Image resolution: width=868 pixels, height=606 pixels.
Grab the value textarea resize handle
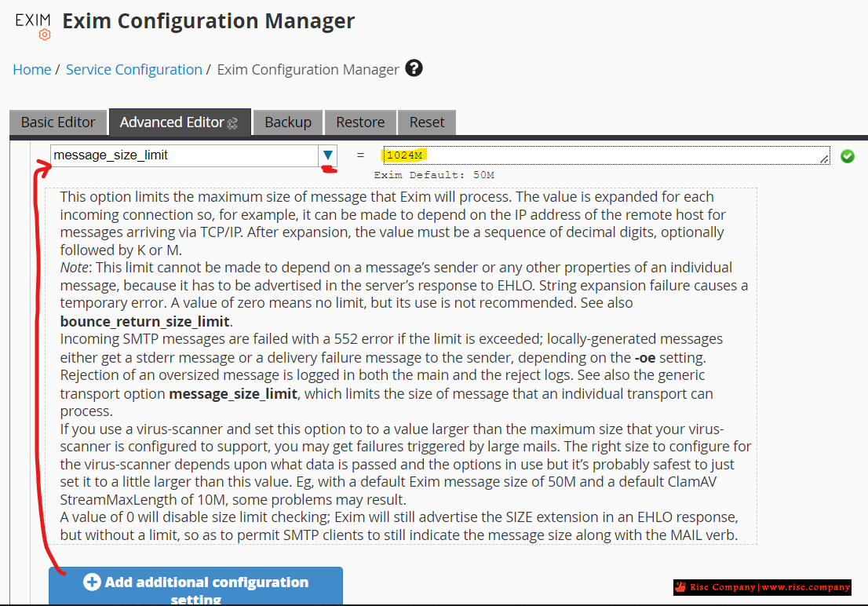tap(824, 159)
